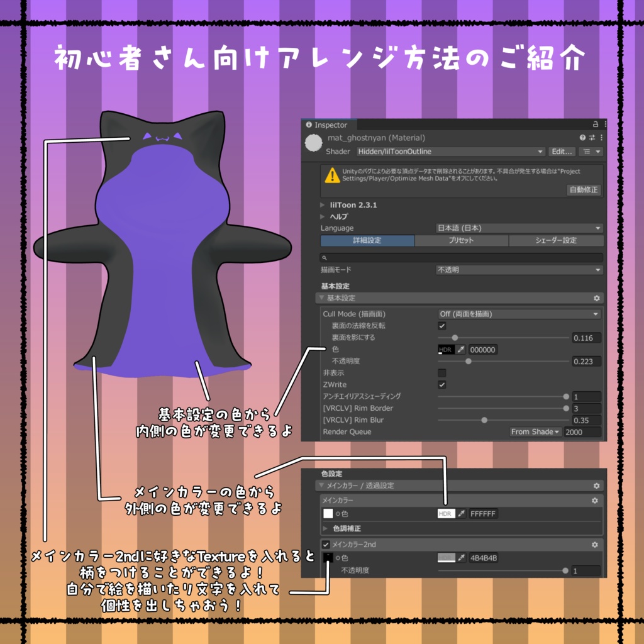Viewport: 644px width, 644px height.
Task: Disable the ZWrite checkbox
Action: click(442, 384)
